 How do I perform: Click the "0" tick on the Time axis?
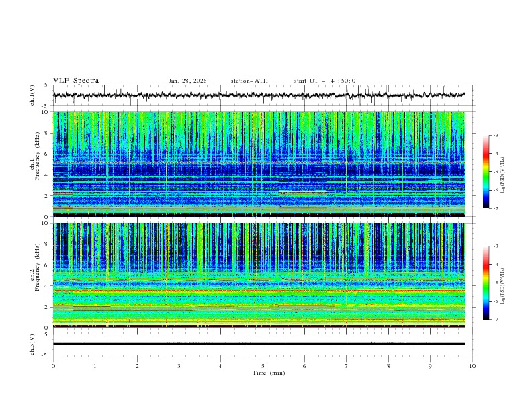tap(53, 366)
